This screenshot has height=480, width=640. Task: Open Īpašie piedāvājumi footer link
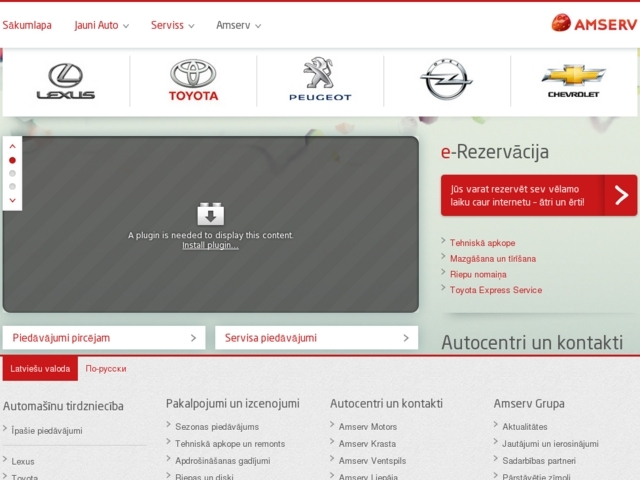pos(47,431)
